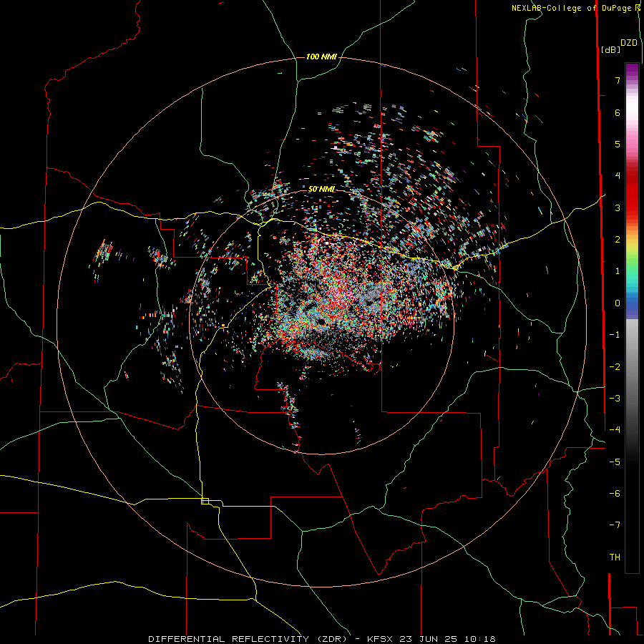Click the KFSX radar site identifier
This screenshot has height=644, width=644.
tap(381, 639)
